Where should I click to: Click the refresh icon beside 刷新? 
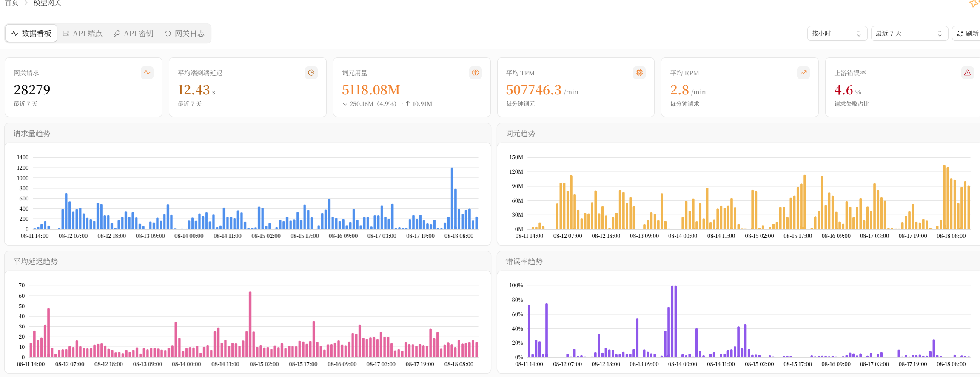click(960, 34)
